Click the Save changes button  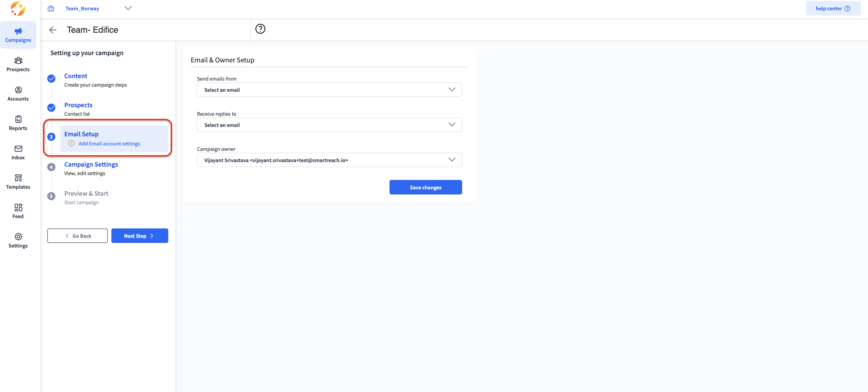pyautogui.click(x=425, y=187)
